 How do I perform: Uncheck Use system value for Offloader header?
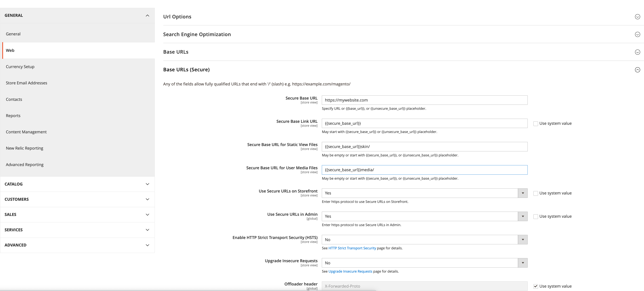tap(536, 286)
